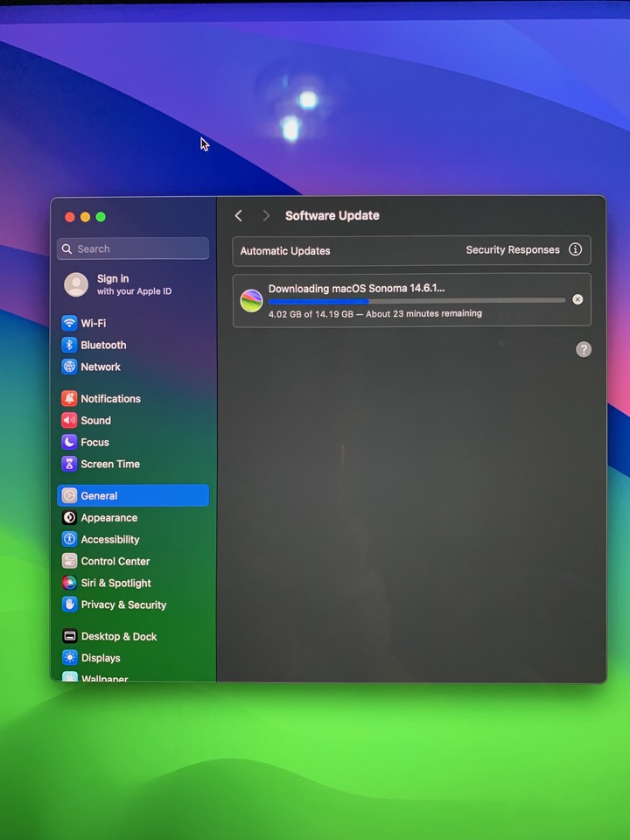Screen dimensions: 630x840
Task: Open Siri & Spotlight settings
Action: point(115,583)
